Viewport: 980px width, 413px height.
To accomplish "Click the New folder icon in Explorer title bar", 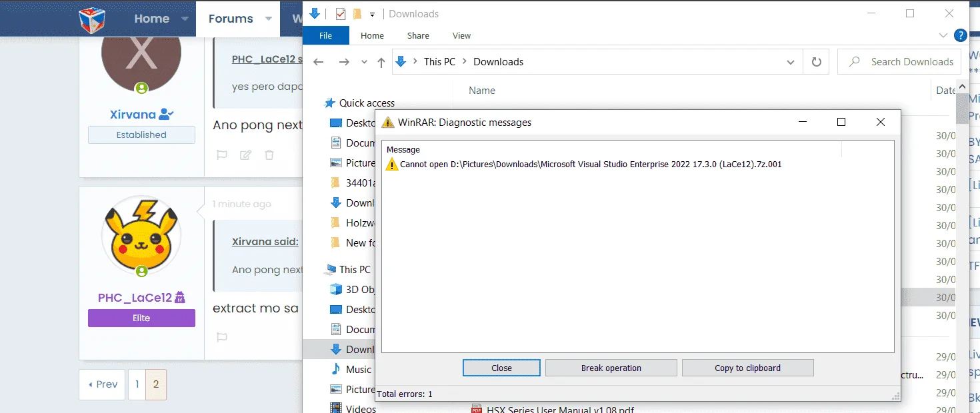I will click(357, 14).
